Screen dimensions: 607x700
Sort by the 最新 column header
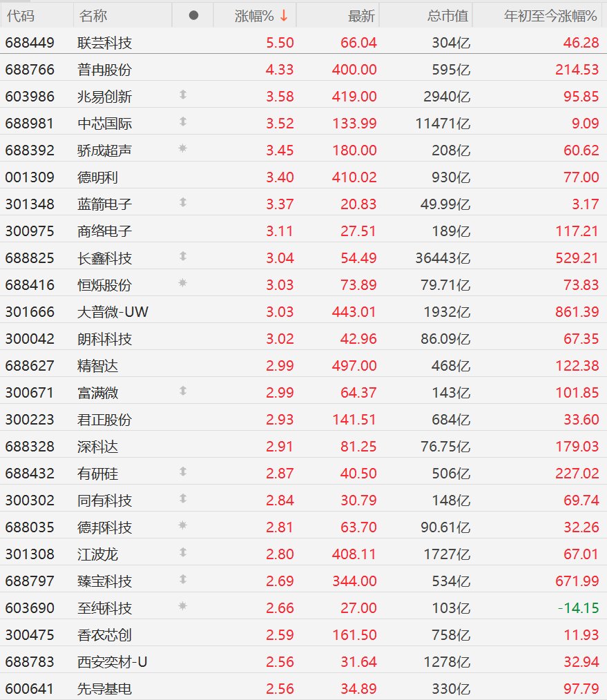(361, 16)
